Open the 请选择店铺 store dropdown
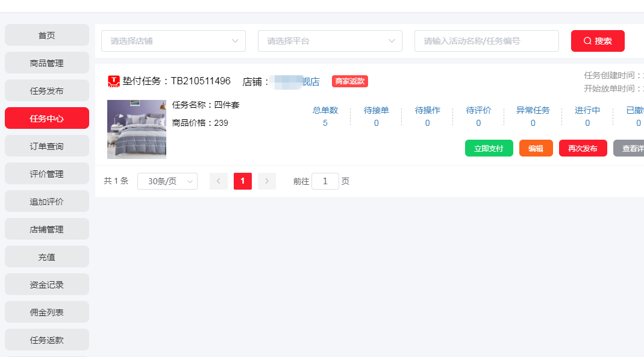The image size is (644, 357). click(174, 41)
